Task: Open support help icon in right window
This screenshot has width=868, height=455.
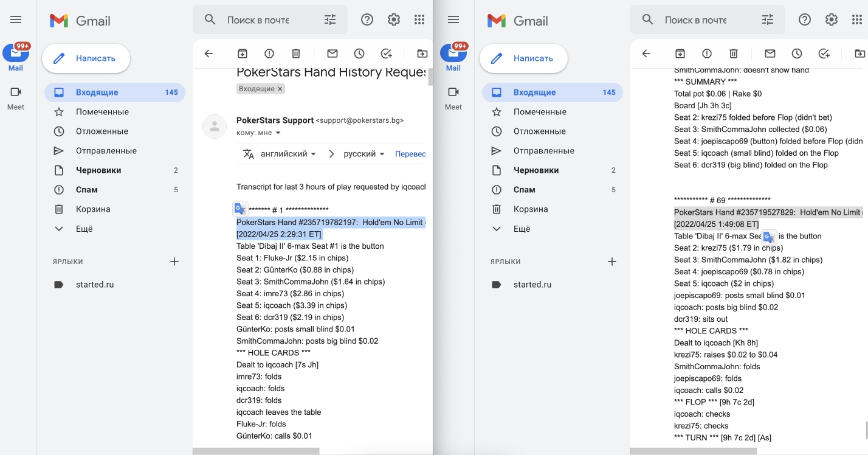Action: [805, 19]
